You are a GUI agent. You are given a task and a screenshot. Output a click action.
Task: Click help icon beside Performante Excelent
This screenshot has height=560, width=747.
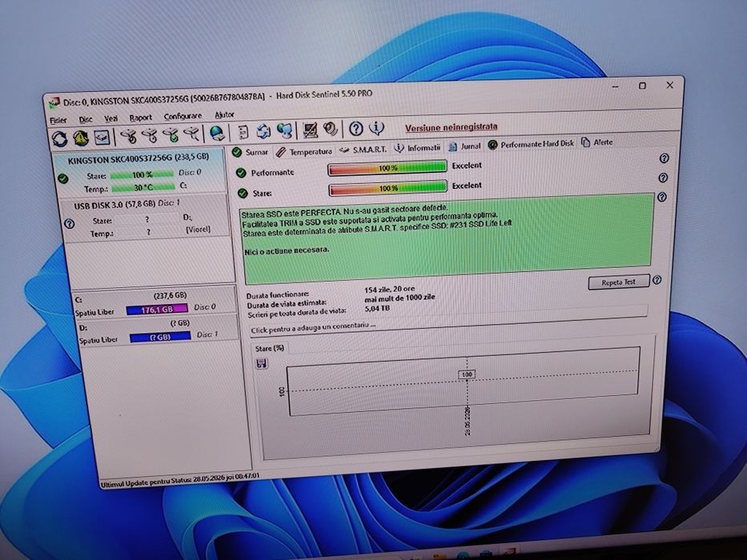664,158
